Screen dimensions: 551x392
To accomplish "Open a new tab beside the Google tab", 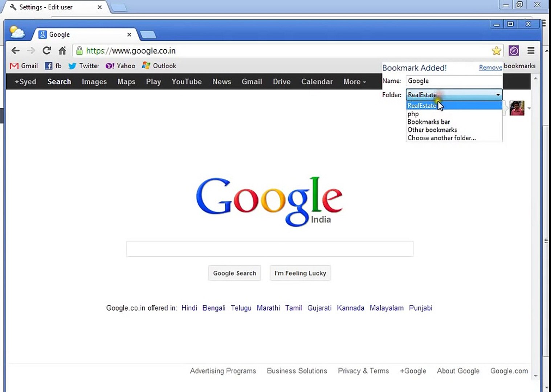I will (148, 34).
